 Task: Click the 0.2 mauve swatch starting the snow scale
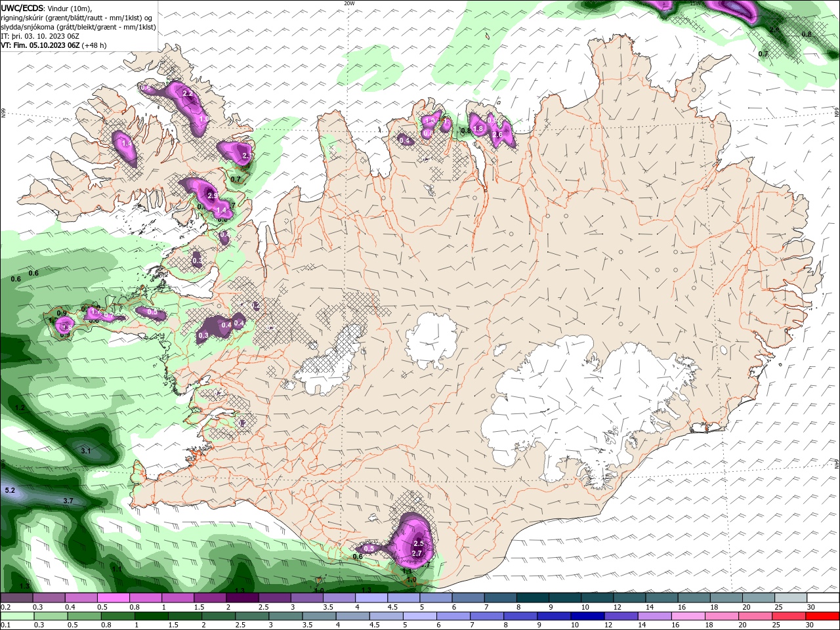tap(16, 598)
